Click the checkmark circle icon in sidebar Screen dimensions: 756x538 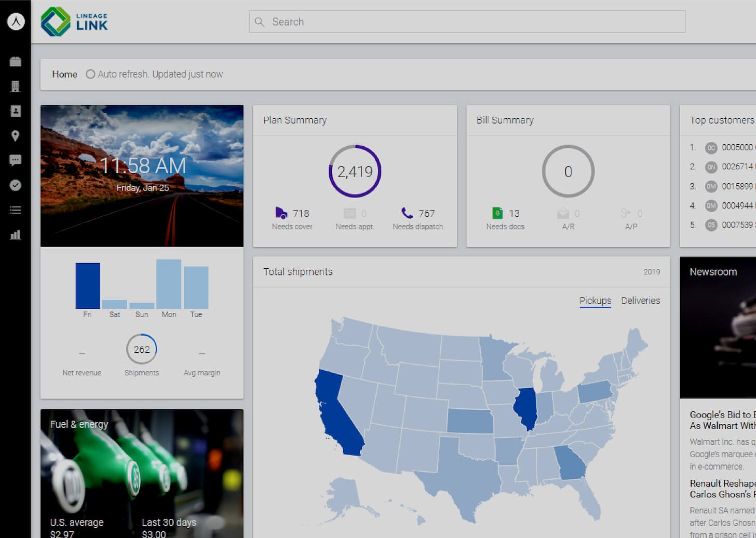(15, 185)
